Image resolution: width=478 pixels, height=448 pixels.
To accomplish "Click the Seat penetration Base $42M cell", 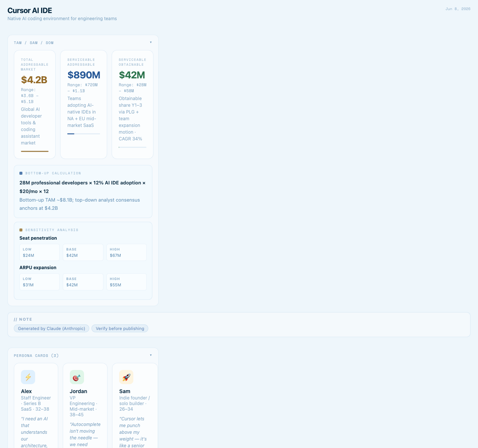I will point(83,252).
